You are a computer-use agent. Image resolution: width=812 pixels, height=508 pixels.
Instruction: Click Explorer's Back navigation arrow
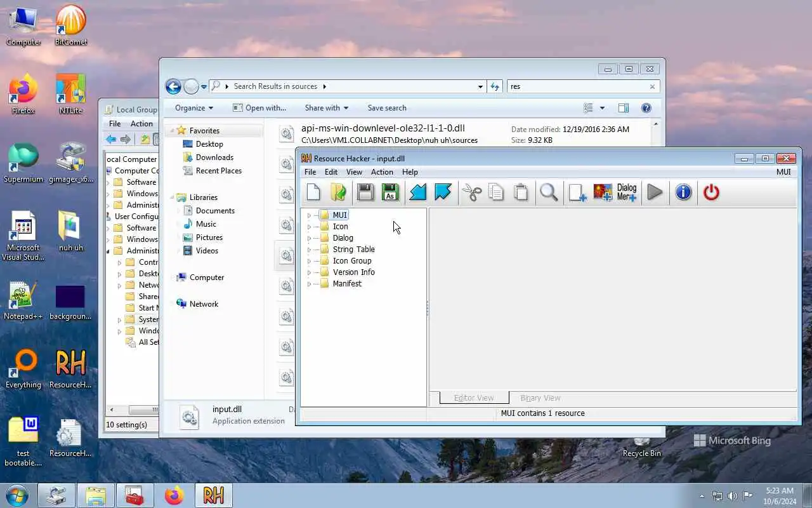click(x=173, y=86)
